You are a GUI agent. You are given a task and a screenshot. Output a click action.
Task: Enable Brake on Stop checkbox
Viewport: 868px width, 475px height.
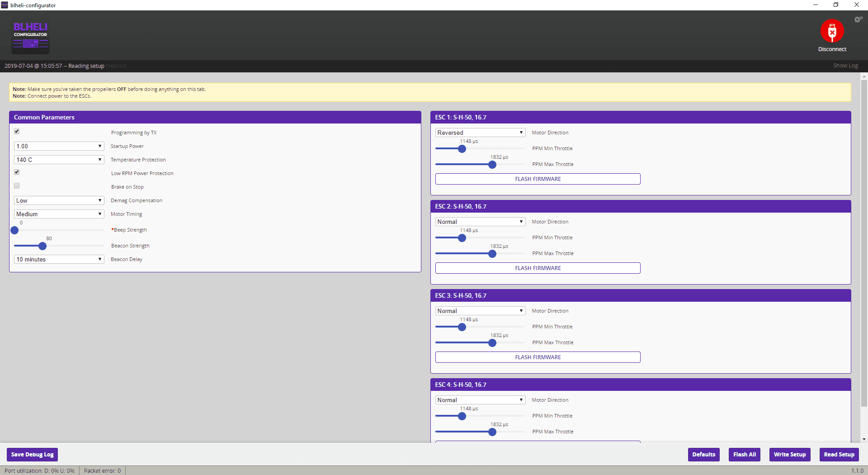[17, 185]
